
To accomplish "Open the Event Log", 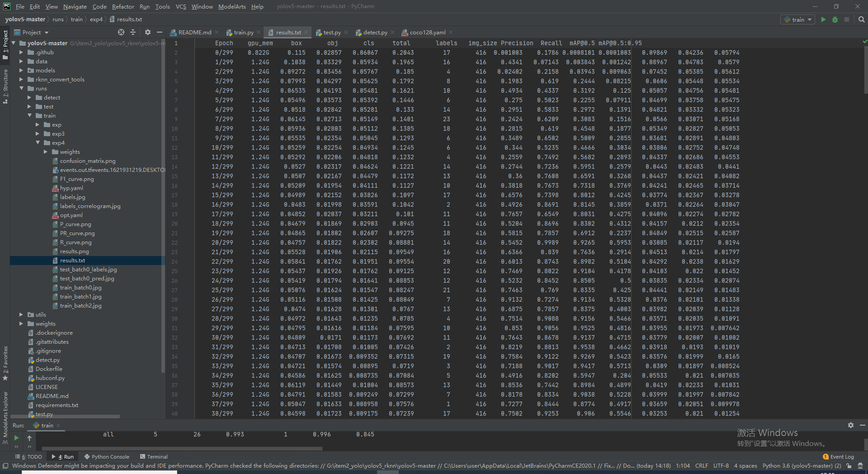I will pos(838,457).
